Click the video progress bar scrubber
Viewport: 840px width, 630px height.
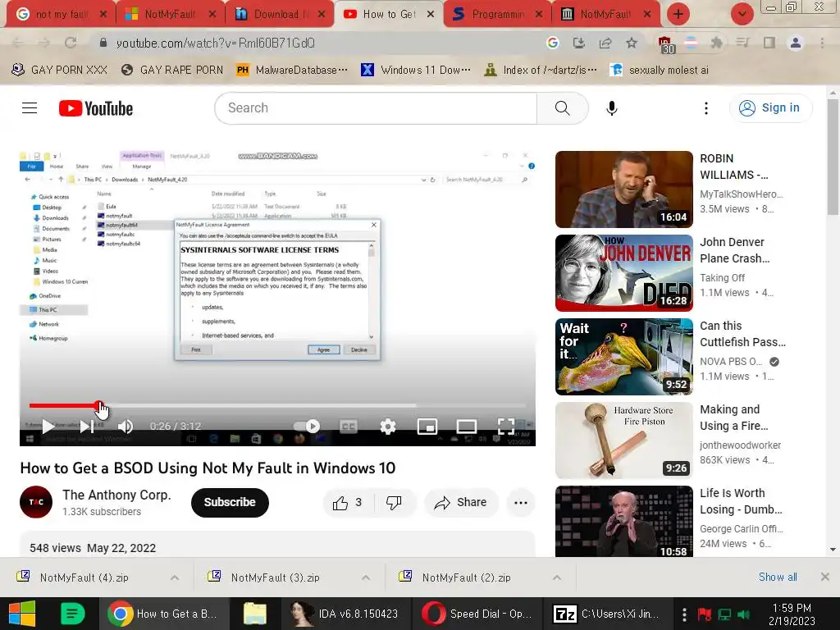click(x=99, y=405)
